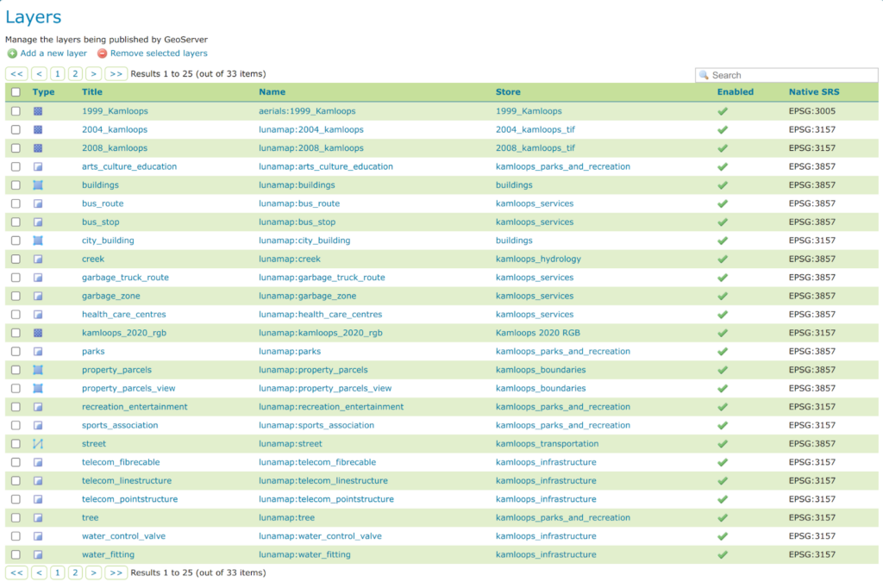
Task: Click the type icon next to kamloops_2020_rgb
Action: click(38, 333)
